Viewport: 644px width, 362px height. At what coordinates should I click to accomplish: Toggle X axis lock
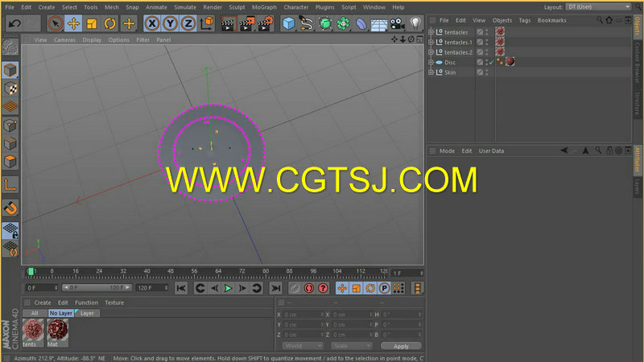point(152,23)
